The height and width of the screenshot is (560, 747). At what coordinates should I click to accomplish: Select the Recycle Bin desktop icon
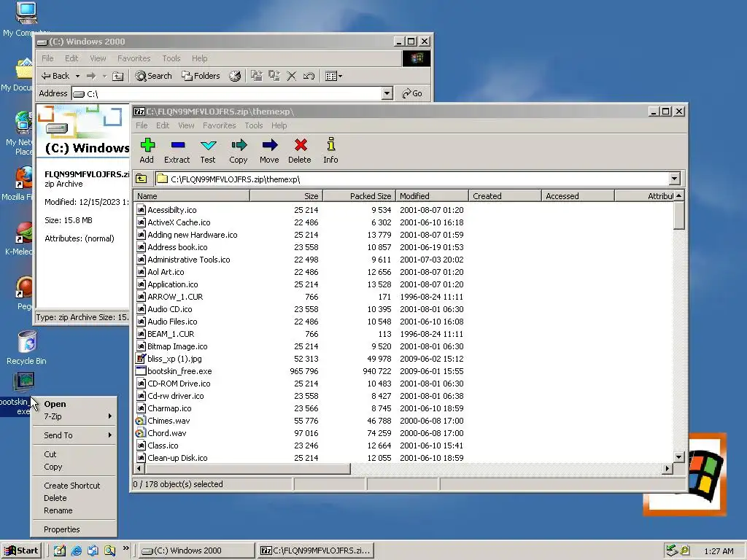click(27, 342)
